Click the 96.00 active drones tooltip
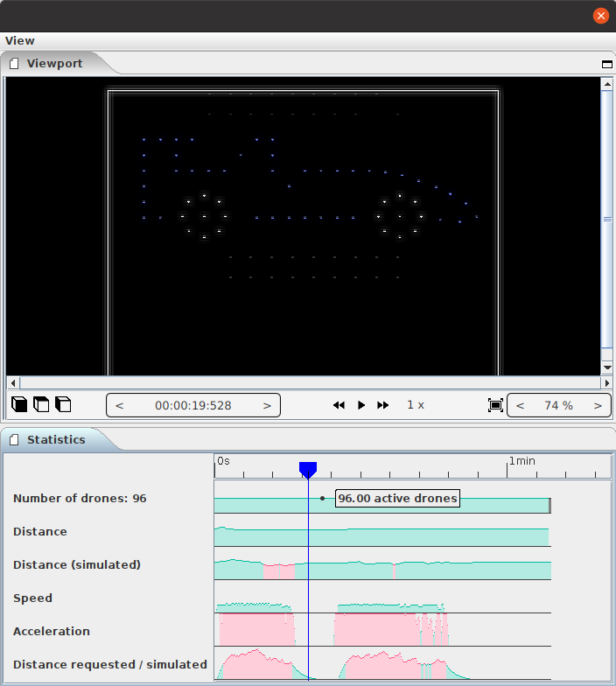616x686 pixels. pos(397,499)
